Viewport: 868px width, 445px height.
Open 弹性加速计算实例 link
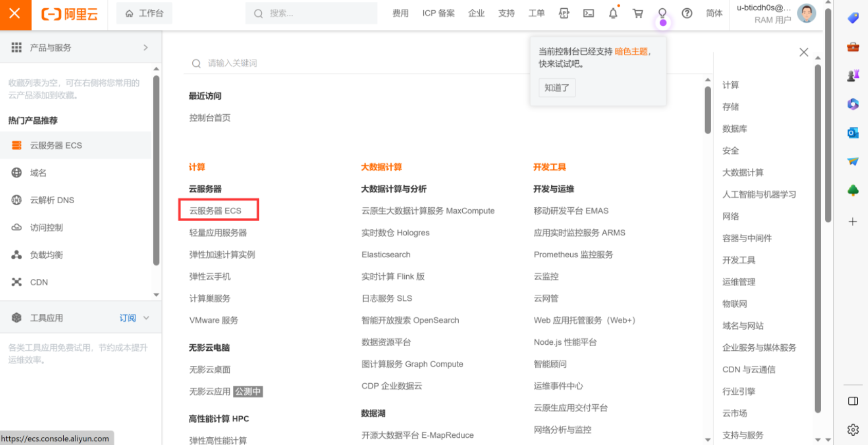pos(222,255)
